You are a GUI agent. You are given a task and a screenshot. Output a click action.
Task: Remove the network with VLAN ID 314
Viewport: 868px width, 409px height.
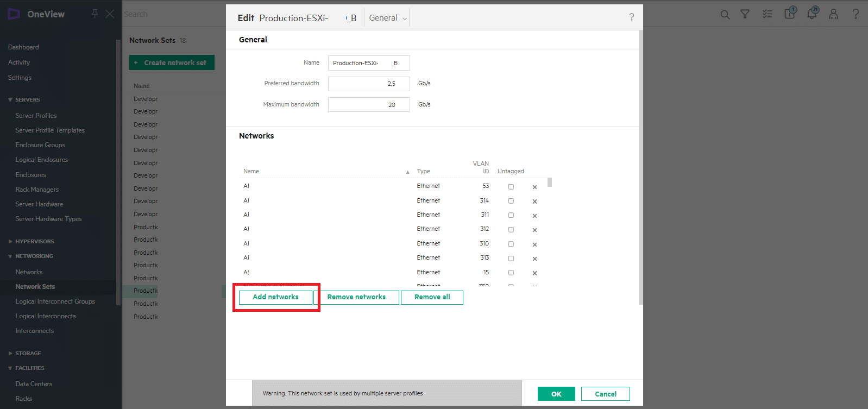point(534,202)
